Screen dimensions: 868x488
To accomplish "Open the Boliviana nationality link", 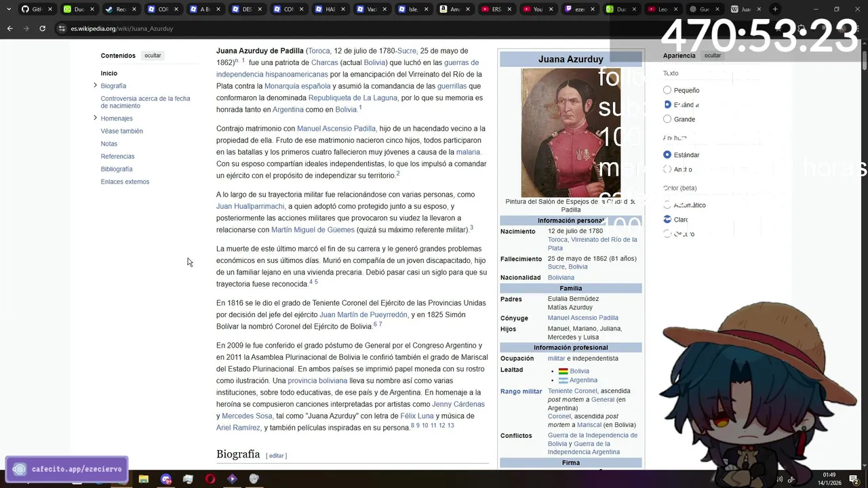I will point(561,278).
